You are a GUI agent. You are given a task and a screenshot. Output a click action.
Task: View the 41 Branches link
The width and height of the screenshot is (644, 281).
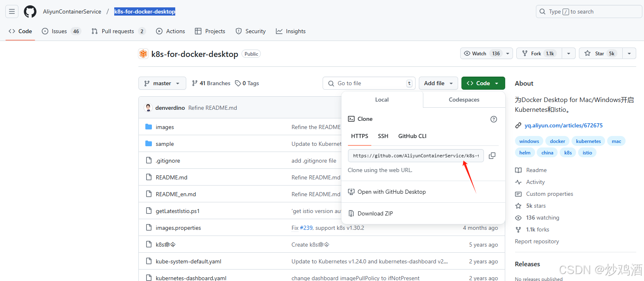click(x=211, y=83)
